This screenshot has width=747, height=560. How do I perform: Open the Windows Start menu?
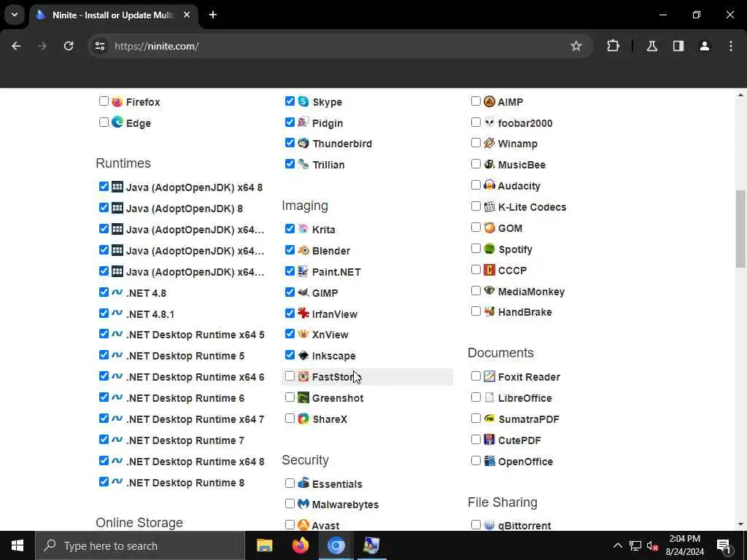point(18,545)
